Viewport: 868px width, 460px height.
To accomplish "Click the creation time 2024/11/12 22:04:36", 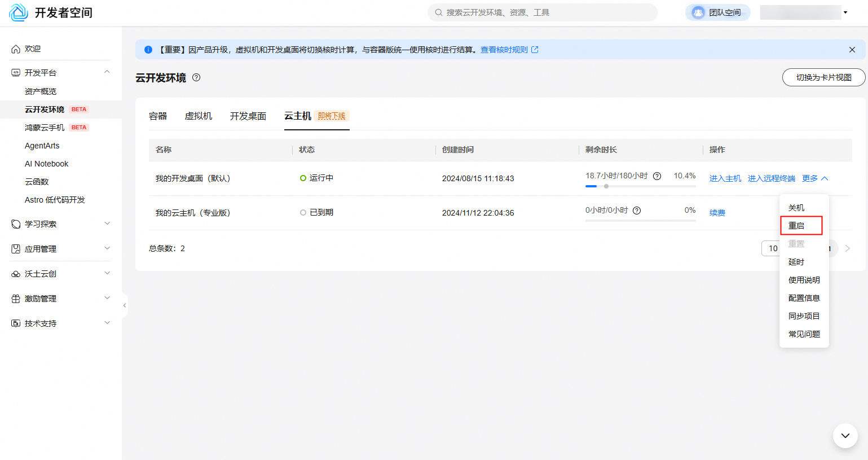I will pos(478,213).
